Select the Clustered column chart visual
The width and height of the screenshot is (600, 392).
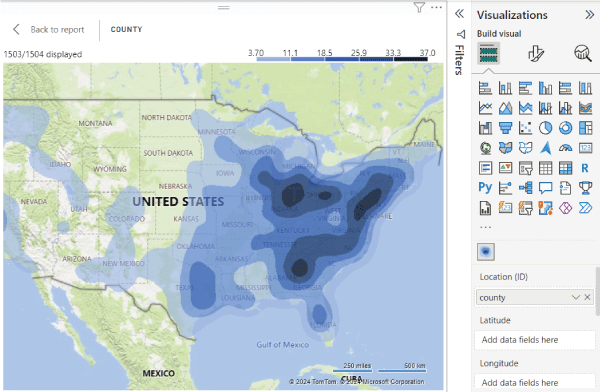[x=546, y=88]
